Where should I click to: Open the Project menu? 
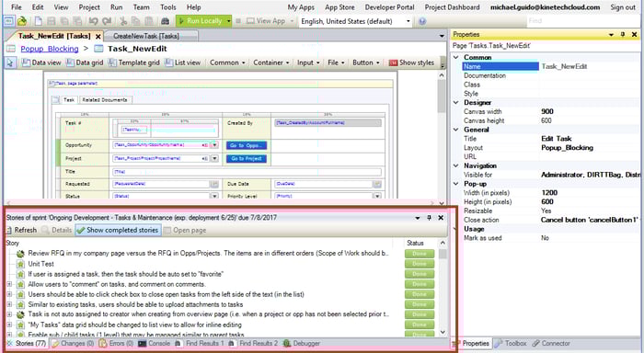pyautogui.click(x=89, y=7)
